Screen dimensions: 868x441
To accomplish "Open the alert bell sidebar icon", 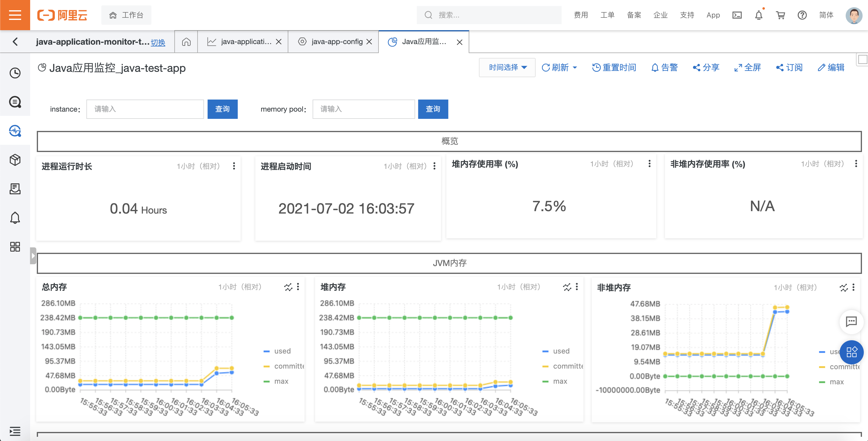I will click(15, 218).
